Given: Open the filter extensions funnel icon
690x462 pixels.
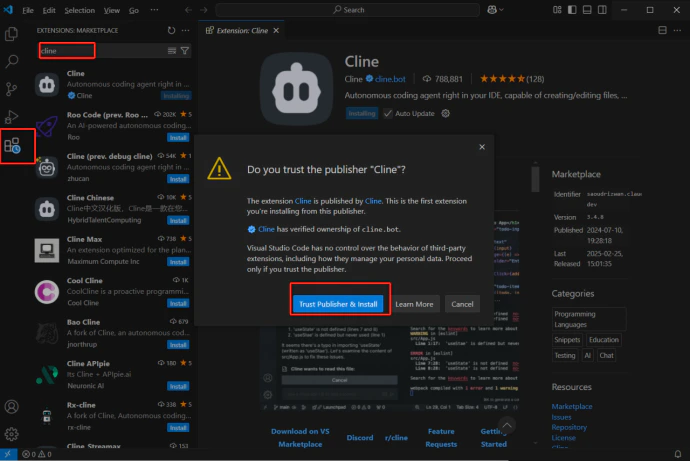Looking at the screenshot, I should click(185, 51).
